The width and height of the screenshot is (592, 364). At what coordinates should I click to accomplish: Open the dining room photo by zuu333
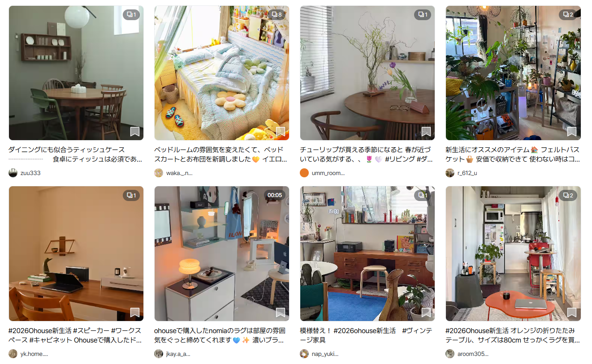[x=76, y=73]
